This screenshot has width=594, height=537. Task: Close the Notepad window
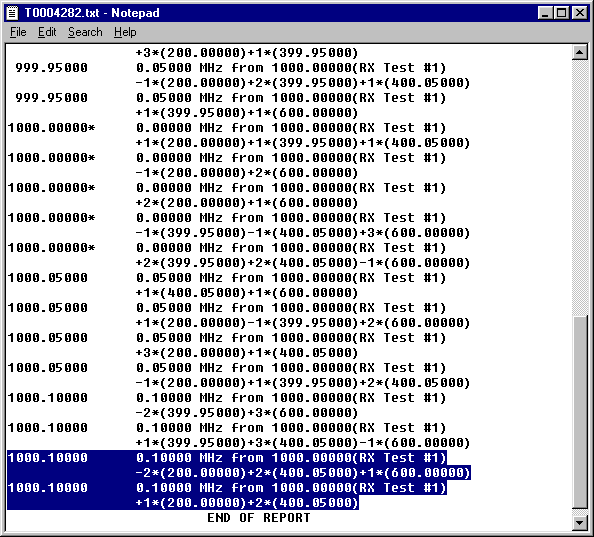click(x=580, y=13)
